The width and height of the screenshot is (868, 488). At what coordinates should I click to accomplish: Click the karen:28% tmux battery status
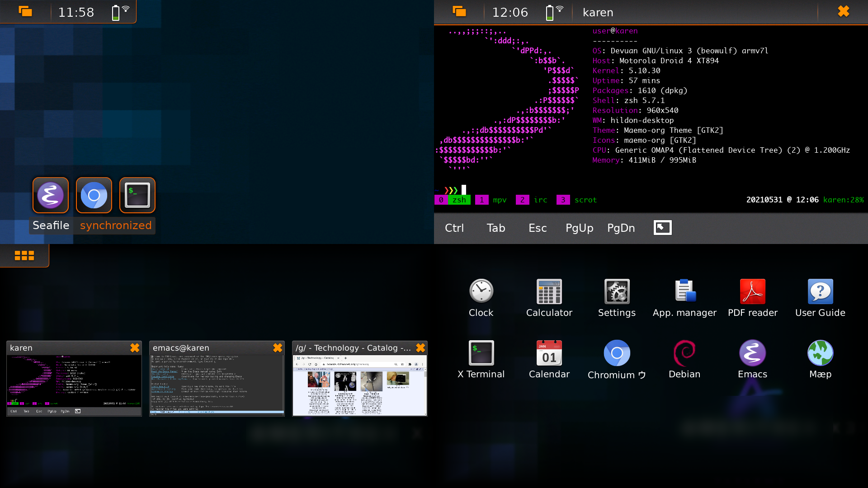(844, 200)
